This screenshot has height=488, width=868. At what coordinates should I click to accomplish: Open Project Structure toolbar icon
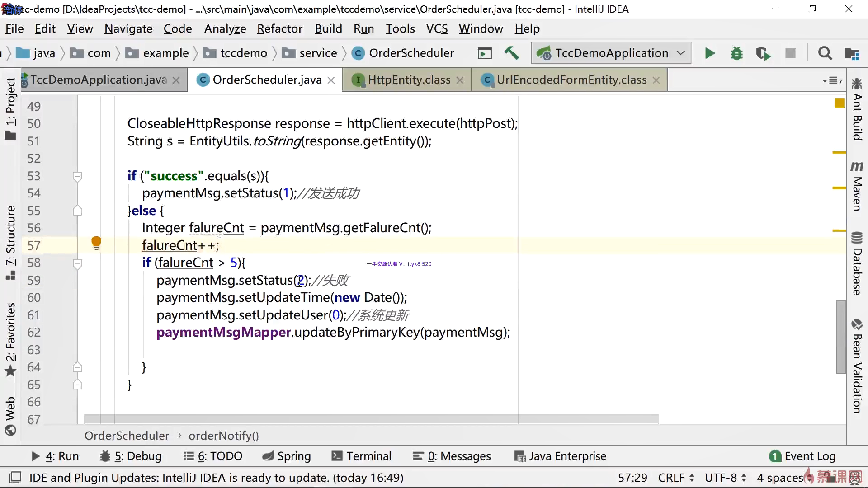[x=852, y=53]
